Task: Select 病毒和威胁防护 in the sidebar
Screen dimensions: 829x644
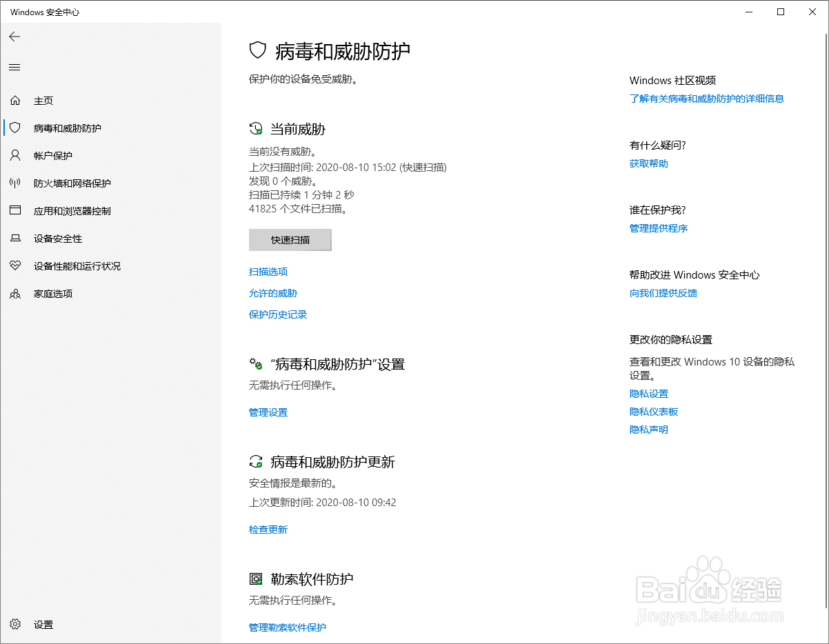Action: [x=68, y=128]
